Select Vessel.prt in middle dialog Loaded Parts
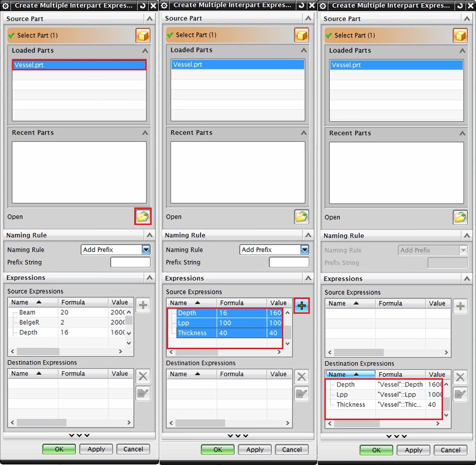Viewport: 476px width, 465px height. (x=238, y=65)
